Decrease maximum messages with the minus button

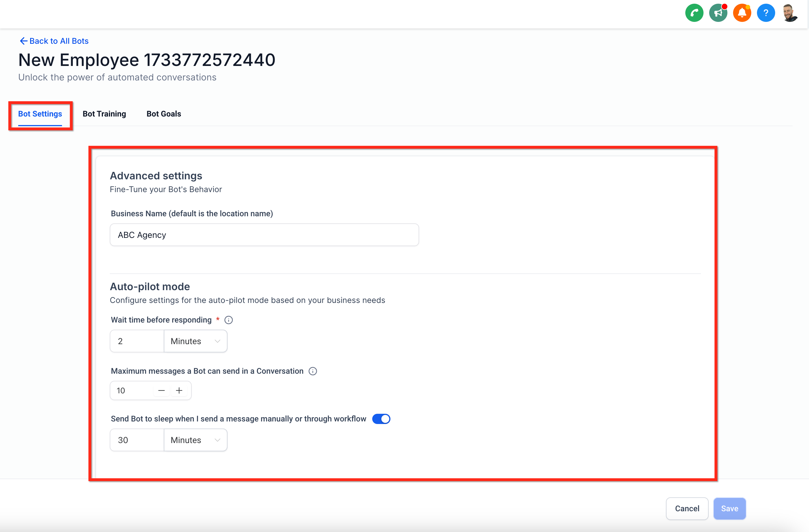162,391
